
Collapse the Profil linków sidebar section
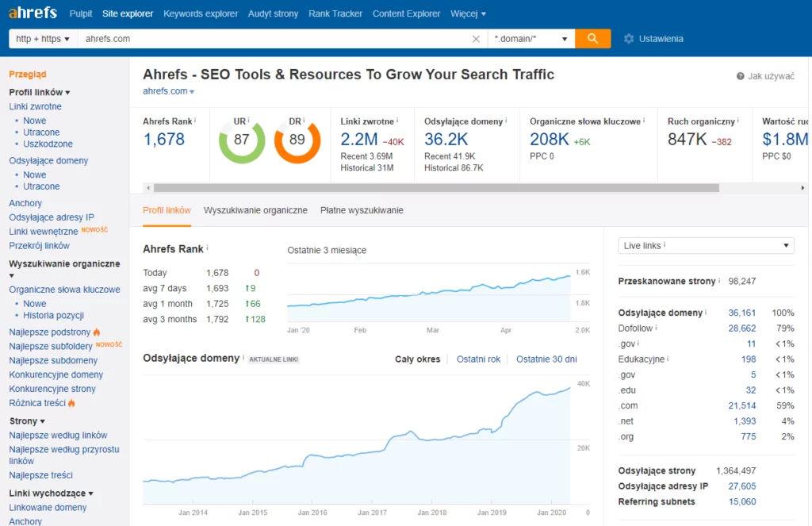pyautogui.click(x=40, y=92)
